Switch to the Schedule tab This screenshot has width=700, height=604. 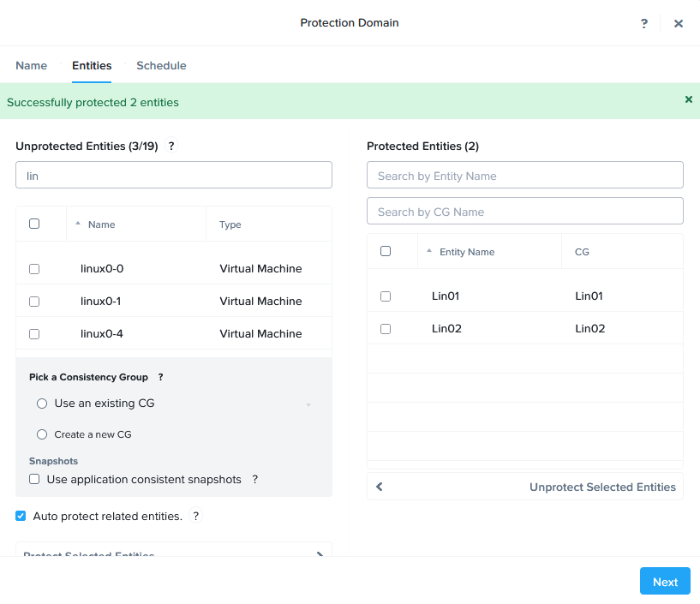pyautogui.click(x=161, y=66)
